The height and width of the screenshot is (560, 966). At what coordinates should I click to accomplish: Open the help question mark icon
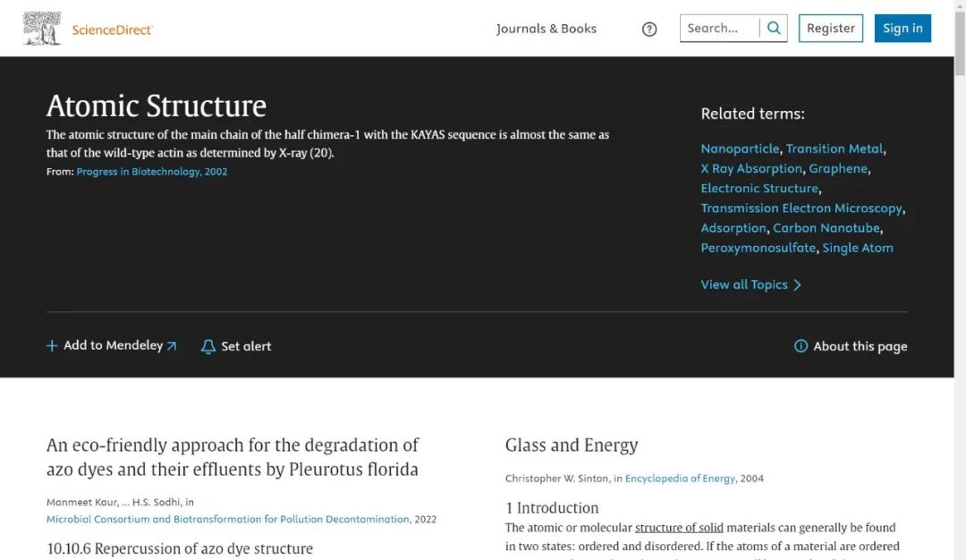[649, 29]
